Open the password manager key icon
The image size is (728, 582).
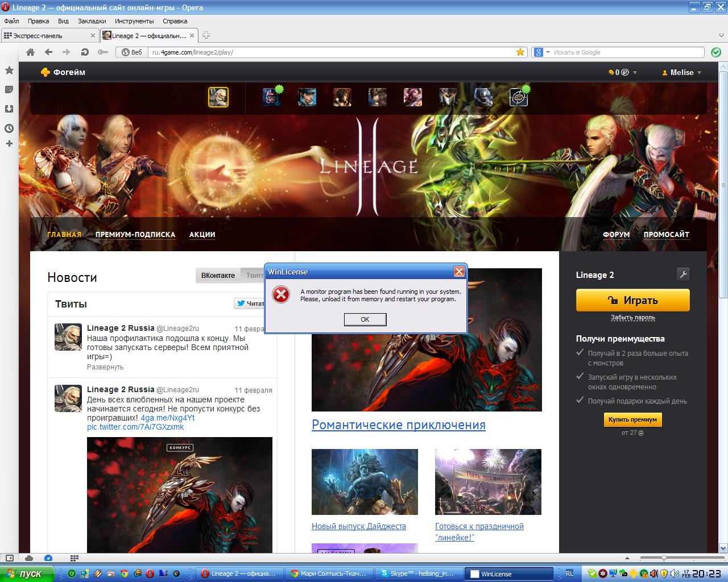click(x=103, y=52)
